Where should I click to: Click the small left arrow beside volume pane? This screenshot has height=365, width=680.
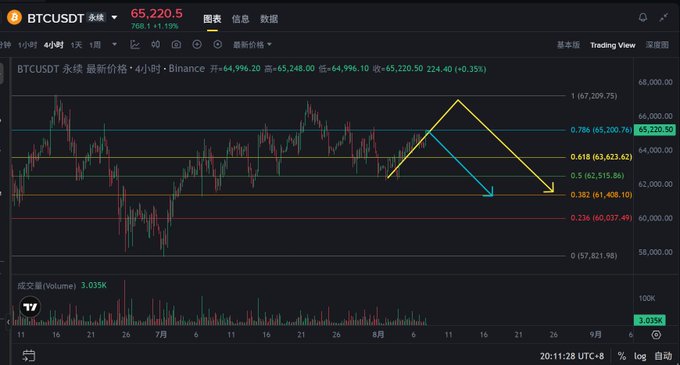8,322
